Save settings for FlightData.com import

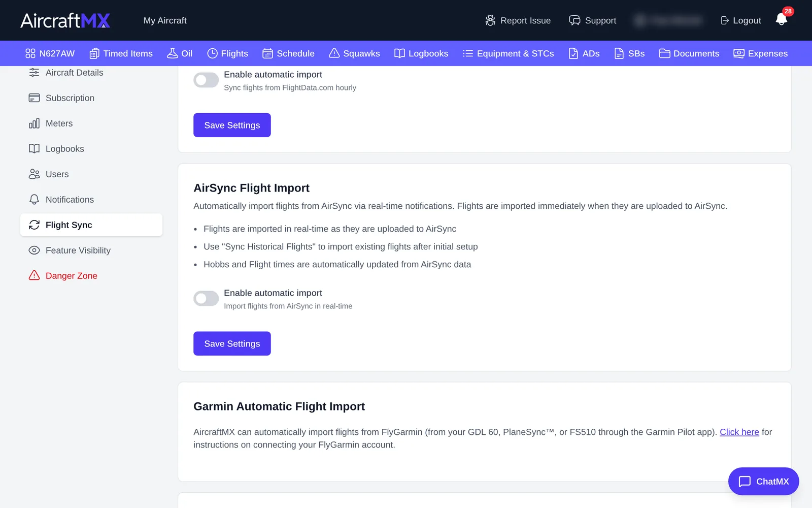click(x=232, y=125)
